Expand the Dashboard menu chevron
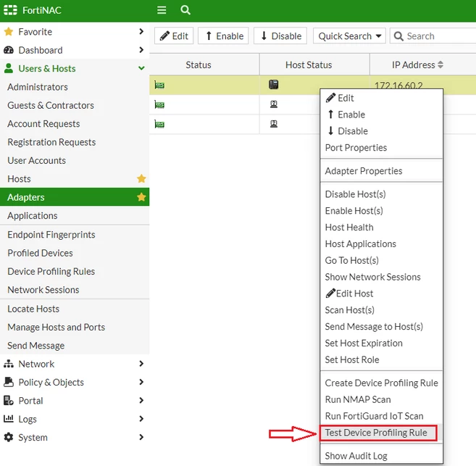Screen dimensions: 476x466 click(x=141, y=50)
